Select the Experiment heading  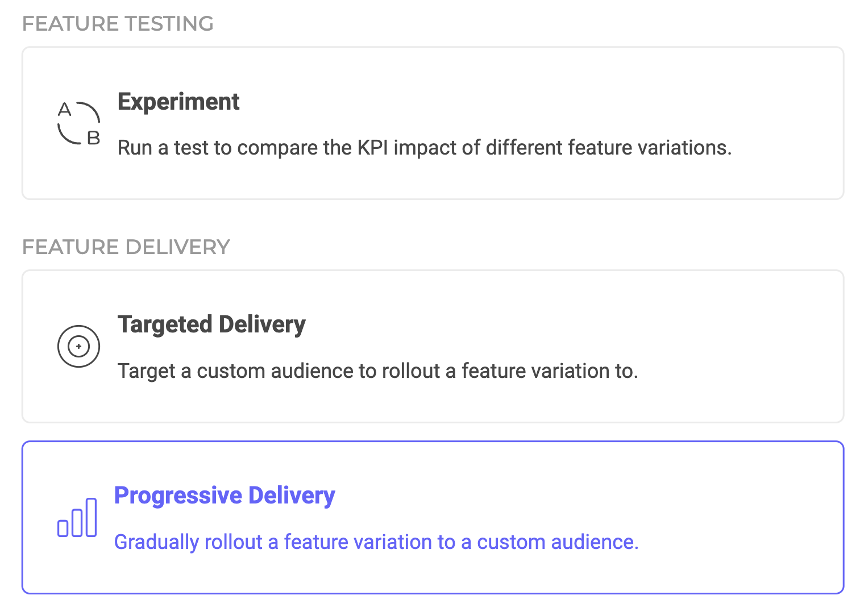click(x=178, y=102)
